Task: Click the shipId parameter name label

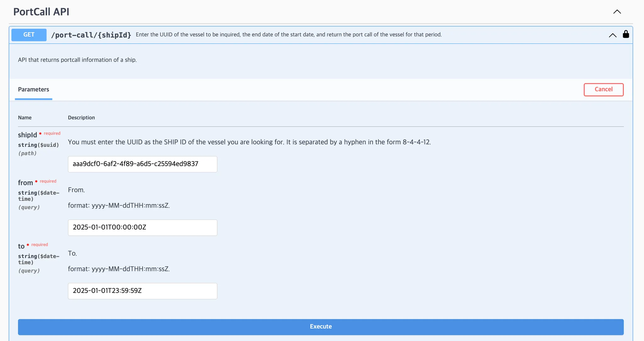Action: pos(27,135)
